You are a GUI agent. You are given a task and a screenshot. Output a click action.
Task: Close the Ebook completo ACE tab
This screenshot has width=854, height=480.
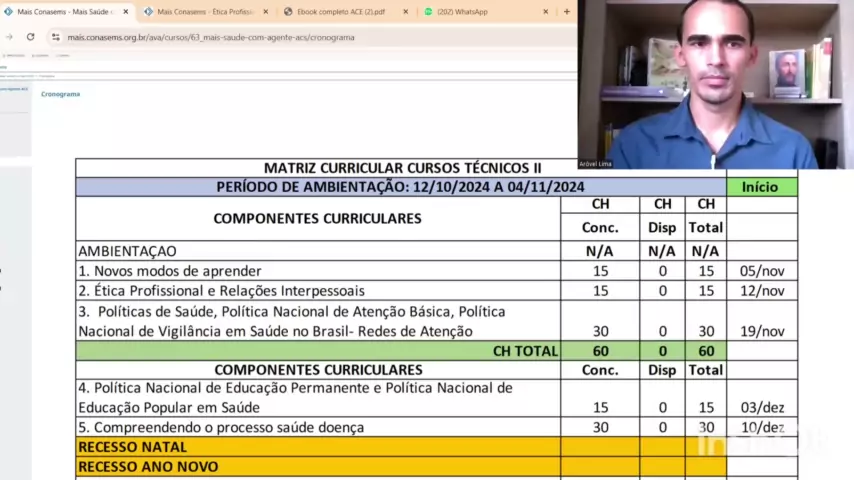point(406,12)
